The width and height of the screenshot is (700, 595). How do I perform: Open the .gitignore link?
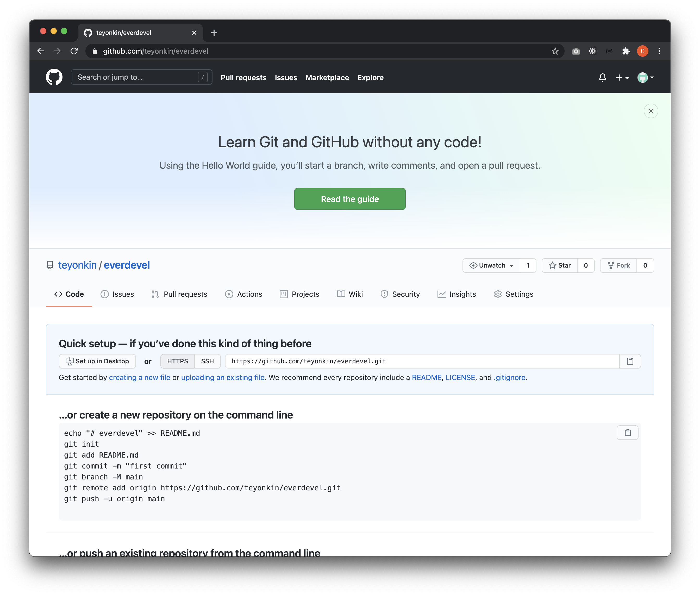[x=509, y=377]
